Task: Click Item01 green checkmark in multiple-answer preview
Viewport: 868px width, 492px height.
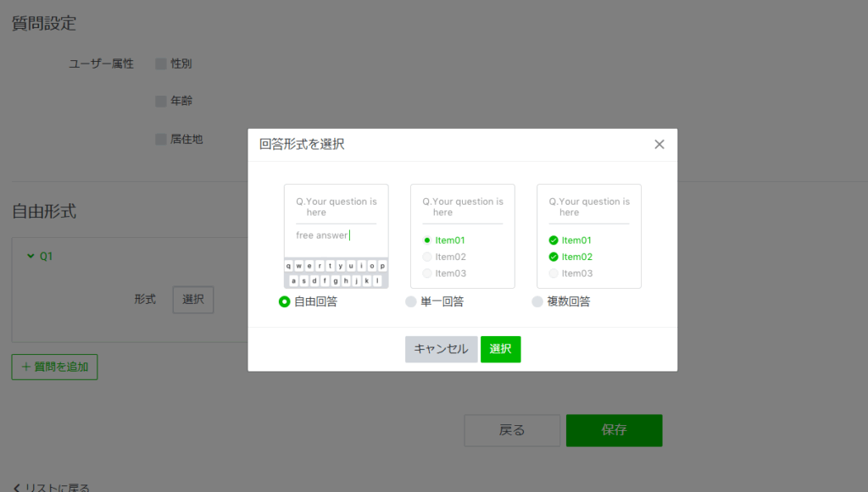Action: [x=554, y=240]
